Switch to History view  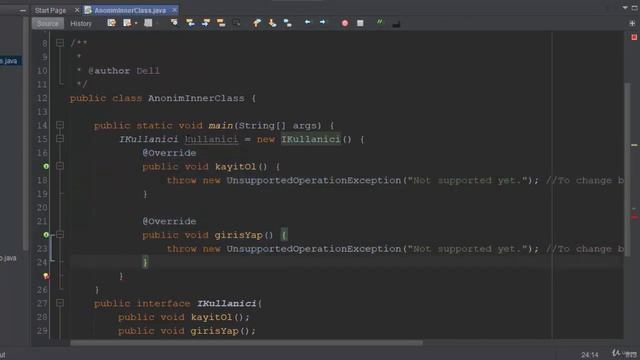coord(81,24)
